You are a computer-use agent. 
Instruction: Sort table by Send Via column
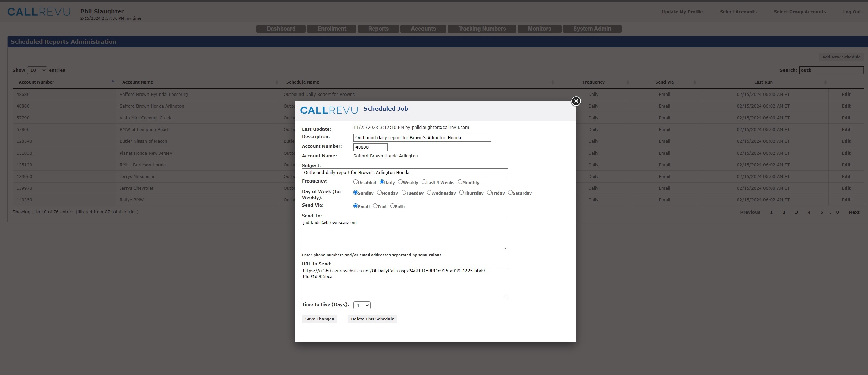point(664,82)
